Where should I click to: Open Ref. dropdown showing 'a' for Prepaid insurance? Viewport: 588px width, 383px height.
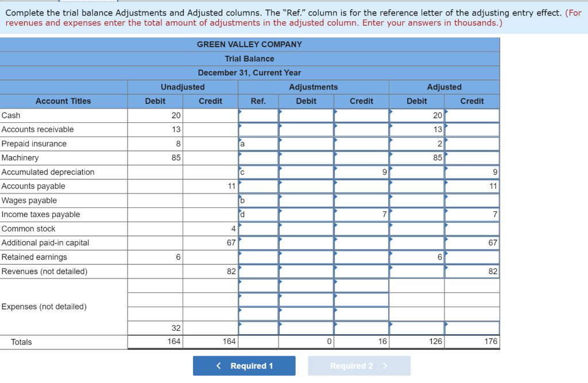click(258, 144)
